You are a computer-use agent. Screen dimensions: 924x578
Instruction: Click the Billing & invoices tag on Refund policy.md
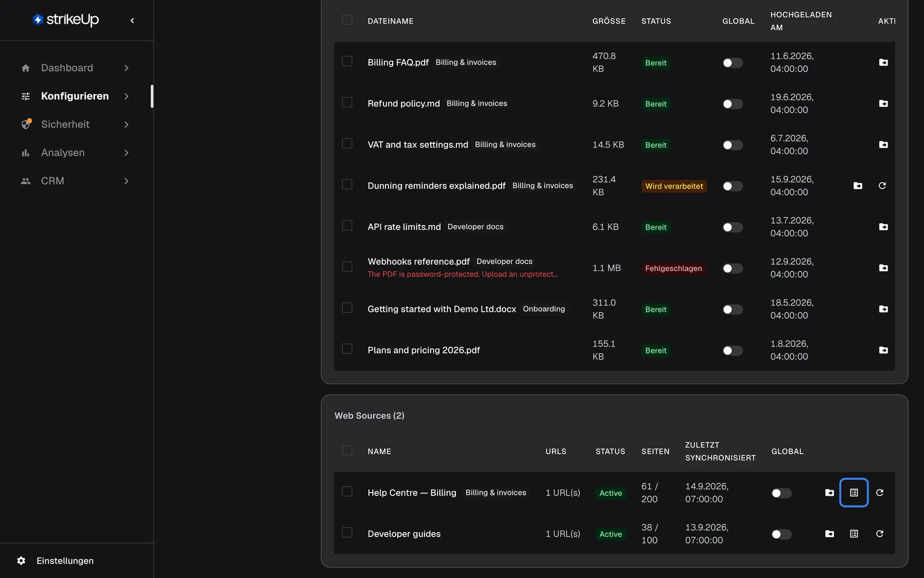(476, 103)
